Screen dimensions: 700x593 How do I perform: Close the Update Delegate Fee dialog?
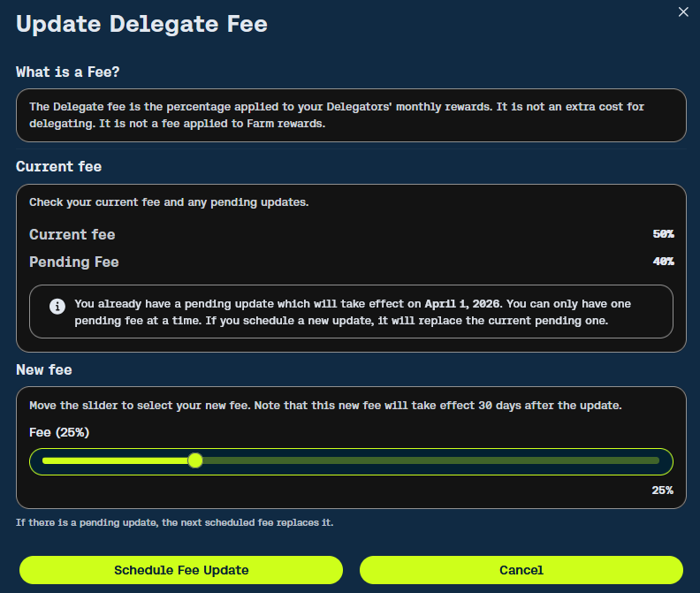click(682, 11)
